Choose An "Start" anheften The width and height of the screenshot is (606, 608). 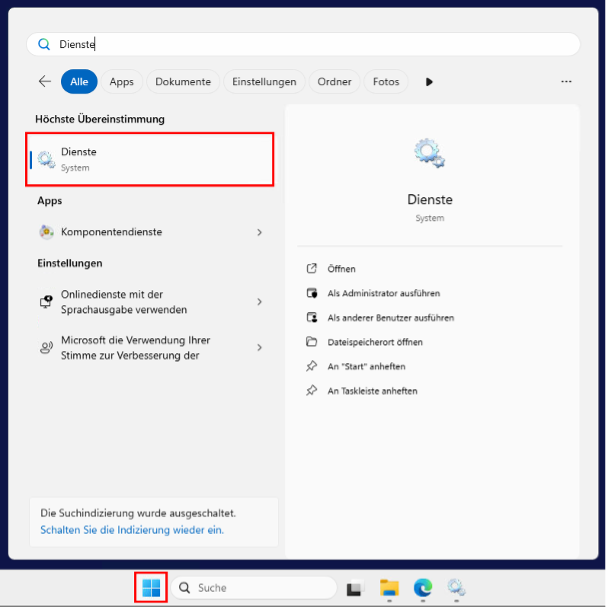(x=366, y=366)
